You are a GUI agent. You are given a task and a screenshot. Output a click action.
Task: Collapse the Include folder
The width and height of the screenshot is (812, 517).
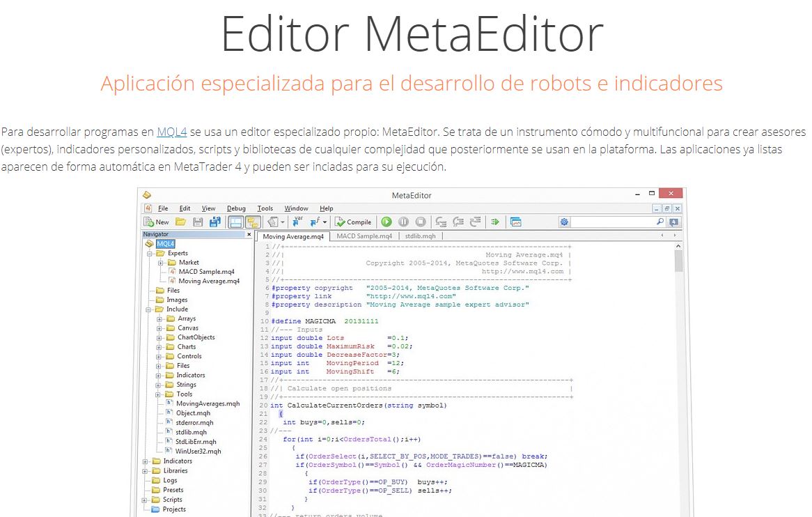[148, 310]
